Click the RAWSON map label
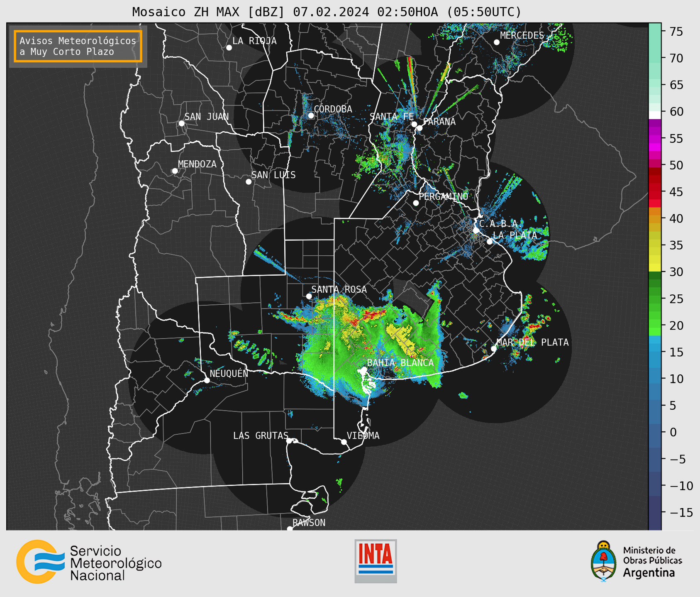This screenshot has width=700, height=597. (309, 523)
